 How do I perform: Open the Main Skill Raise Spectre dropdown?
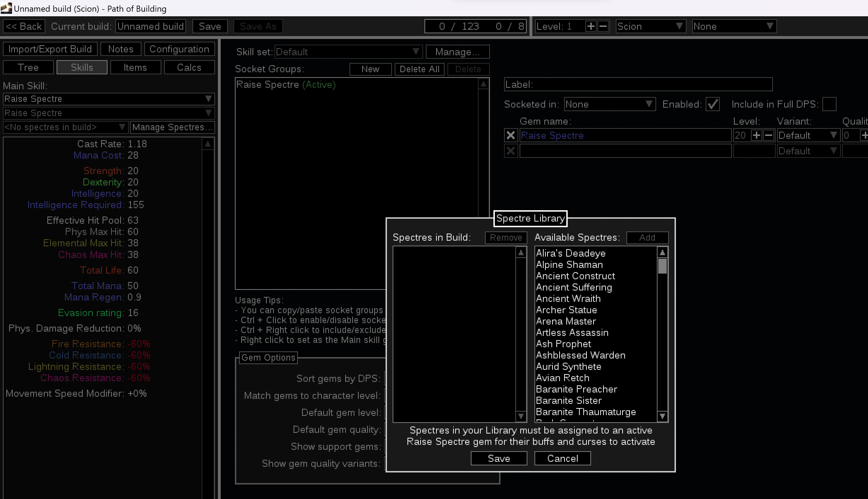[x=109, y=99]
